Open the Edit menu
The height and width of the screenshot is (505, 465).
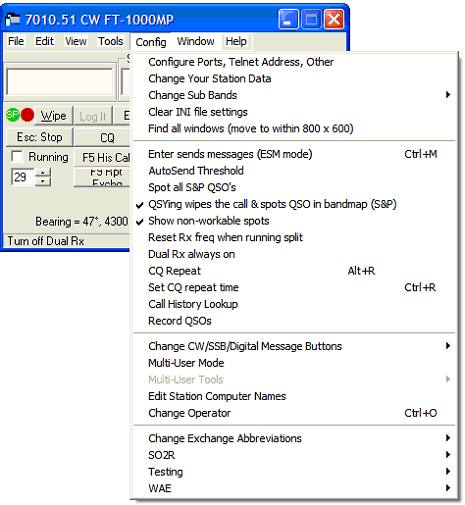[44, 41]
